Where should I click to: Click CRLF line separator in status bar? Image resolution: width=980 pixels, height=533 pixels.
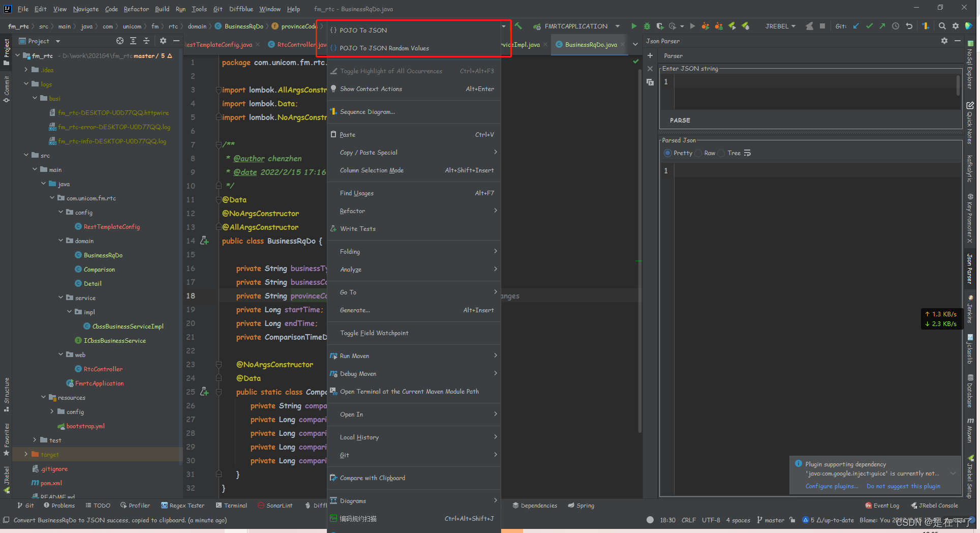pos(689,520)
